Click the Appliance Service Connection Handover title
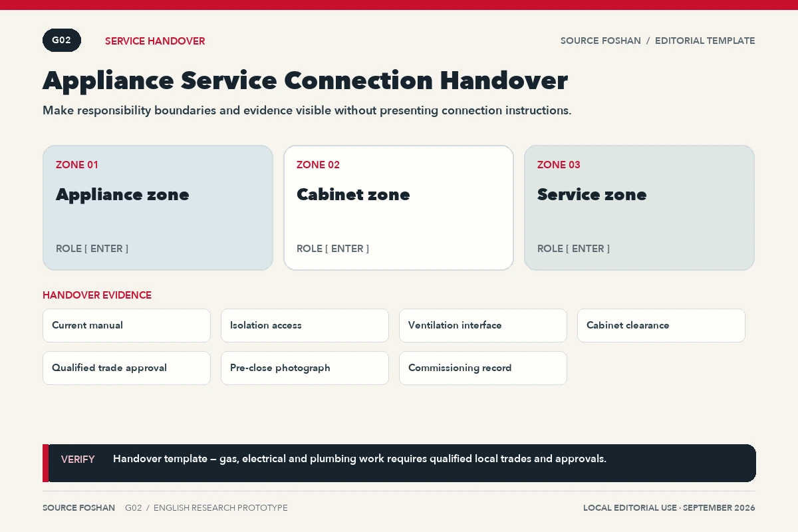Image resolution: width=798 pixels, height=532 pixels. pos(305,80)
